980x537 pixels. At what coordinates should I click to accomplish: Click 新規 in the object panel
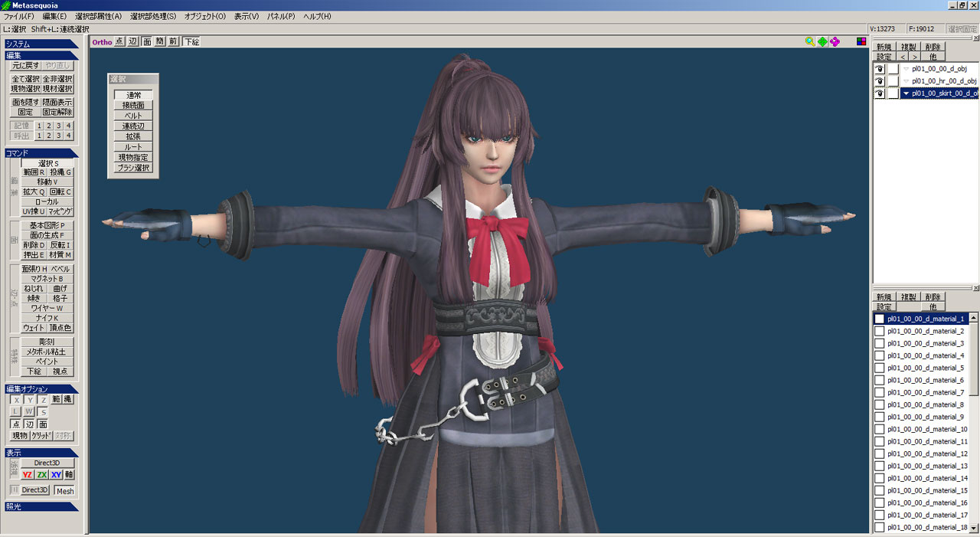(884, 47)
